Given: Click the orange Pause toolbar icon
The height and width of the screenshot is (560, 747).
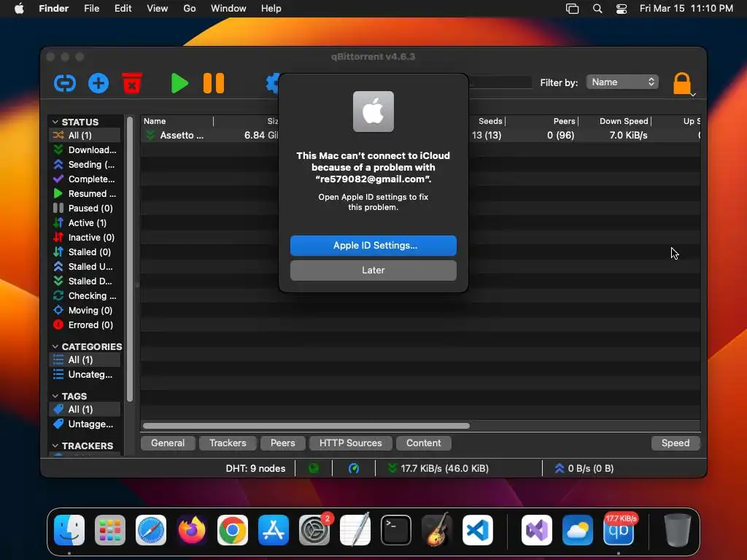Looking at the screenshot, I should 214,83.
